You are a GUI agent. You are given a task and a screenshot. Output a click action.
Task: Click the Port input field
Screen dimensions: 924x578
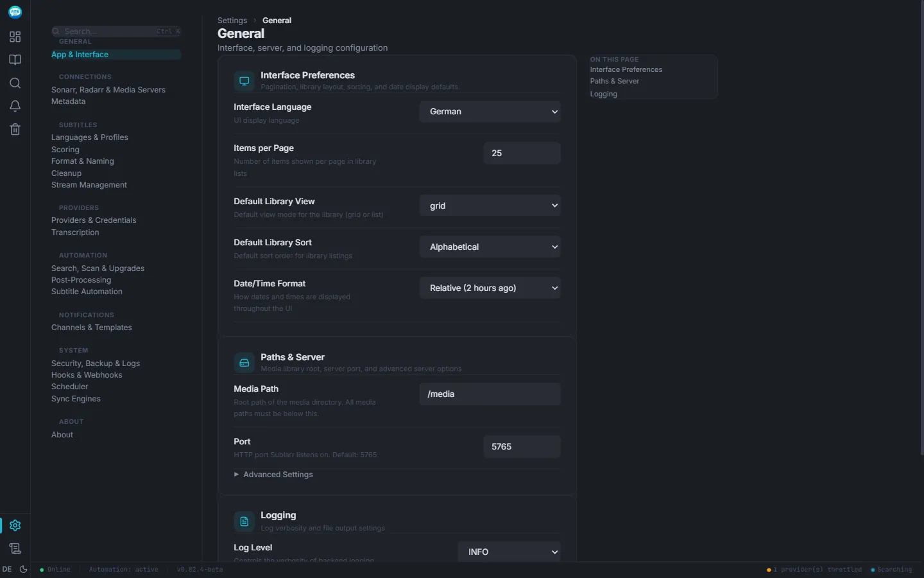522,447
